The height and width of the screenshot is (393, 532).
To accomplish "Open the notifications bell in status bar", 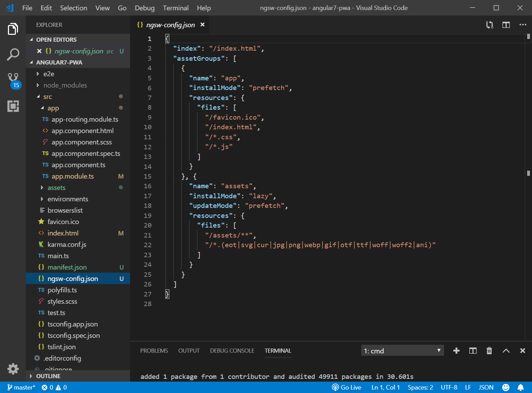I will tap(521, 387).
